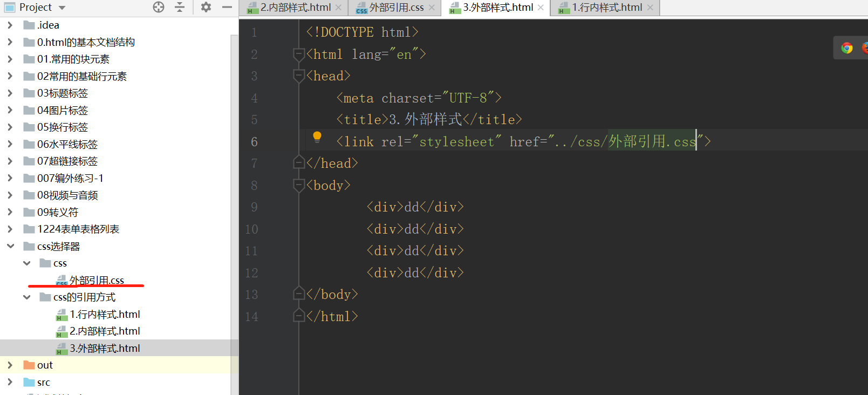Collapse the css选择器 folder arrow

click(x=10, y=246)
